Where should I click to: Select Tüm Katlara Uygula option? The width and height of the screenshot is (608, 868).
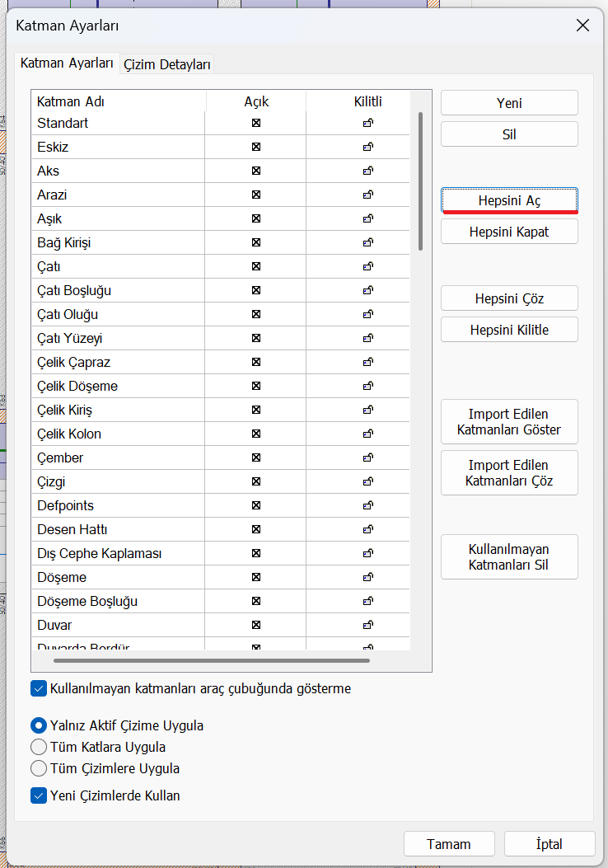[x=39, y=747]
